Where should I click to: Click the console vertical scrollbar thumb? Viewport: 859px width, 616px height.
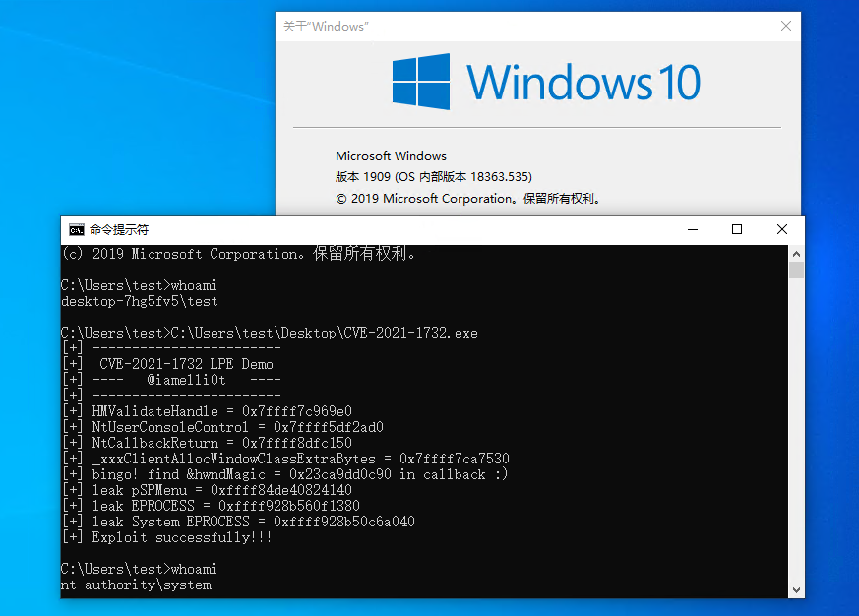pos(797,271)
